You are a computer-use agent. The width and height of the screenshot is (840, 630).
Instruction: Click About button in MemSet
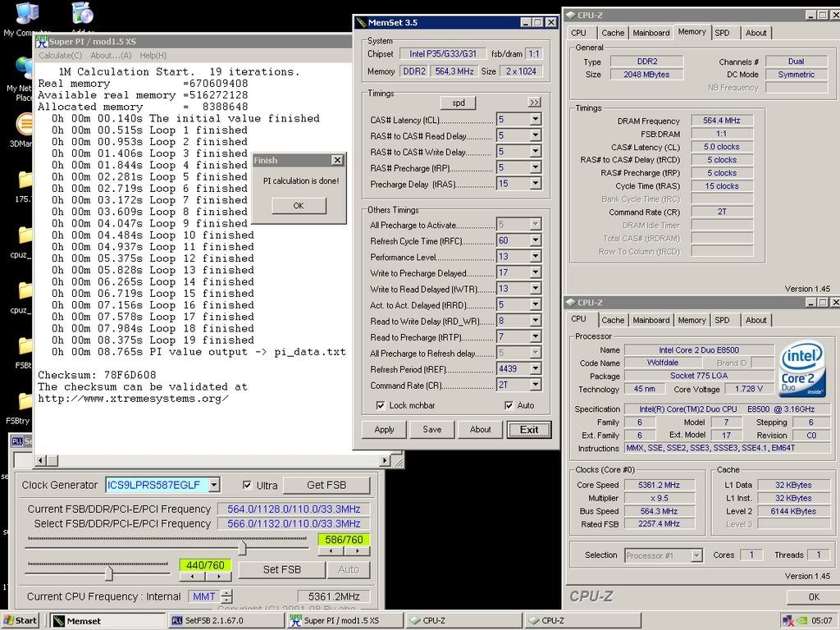(480, 430)
